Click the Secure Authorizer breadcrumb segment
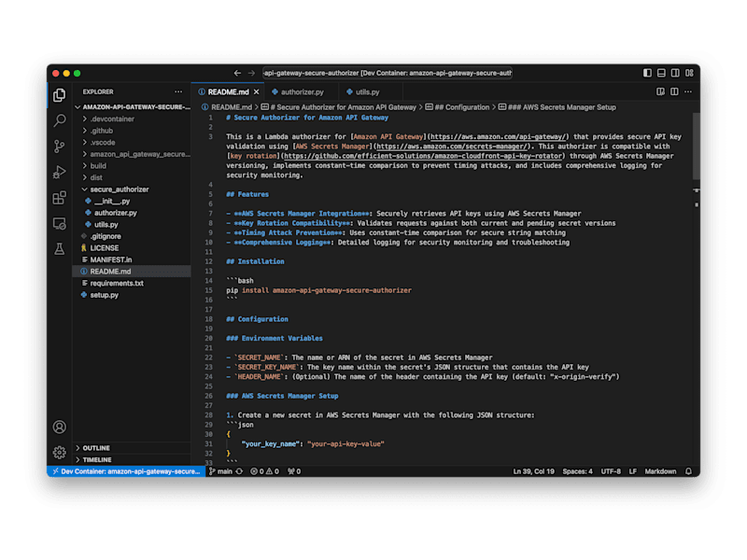This screenshot has height=560, width=747. pyautogui.click(x=339, y=107)
